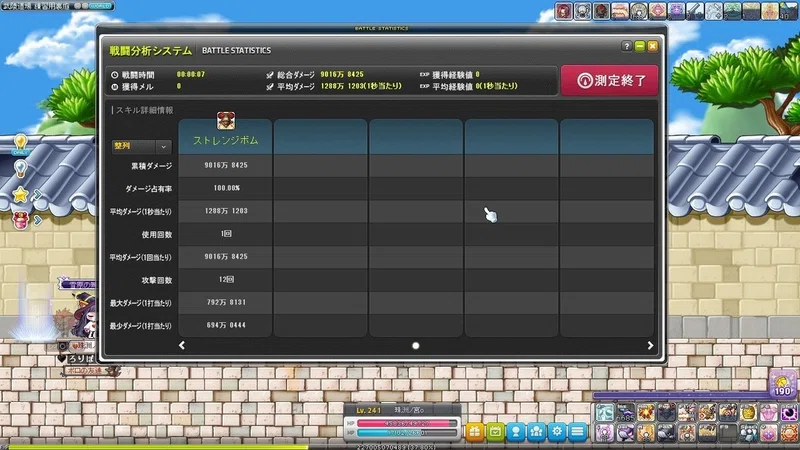This screenshot has height=450, width=800.
Task: Click the white-haired character buff icon
Action: pos(583,11)
